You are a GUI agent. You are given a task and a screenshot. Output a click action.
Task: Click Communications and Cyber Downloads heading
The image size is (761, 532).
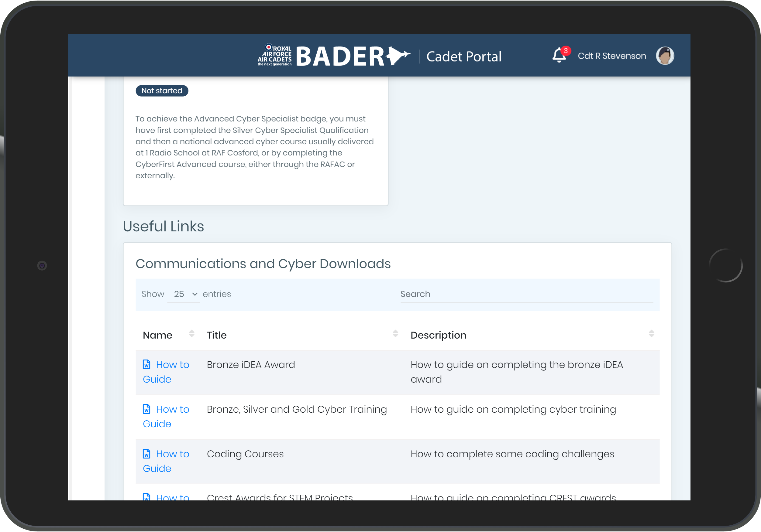pos(263,264)
